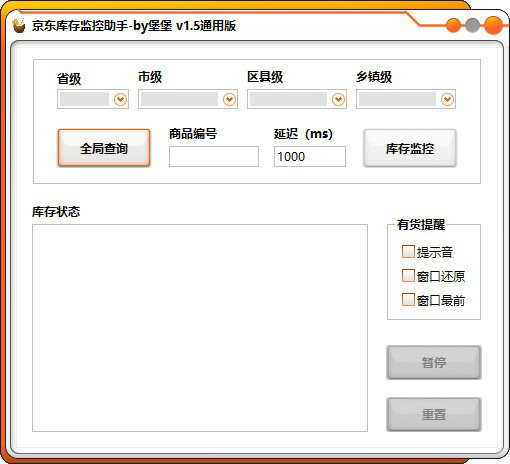Click the 暂停 pause button
510x464 pixels.
[x=434, y=362]
